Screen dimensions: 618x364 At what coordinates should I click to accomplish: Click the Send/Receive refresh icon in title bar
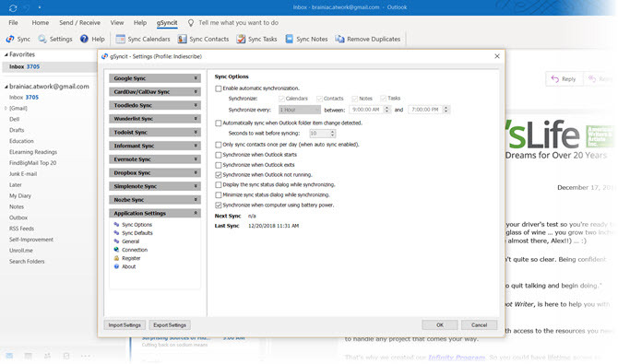click(x=13, y=7)
